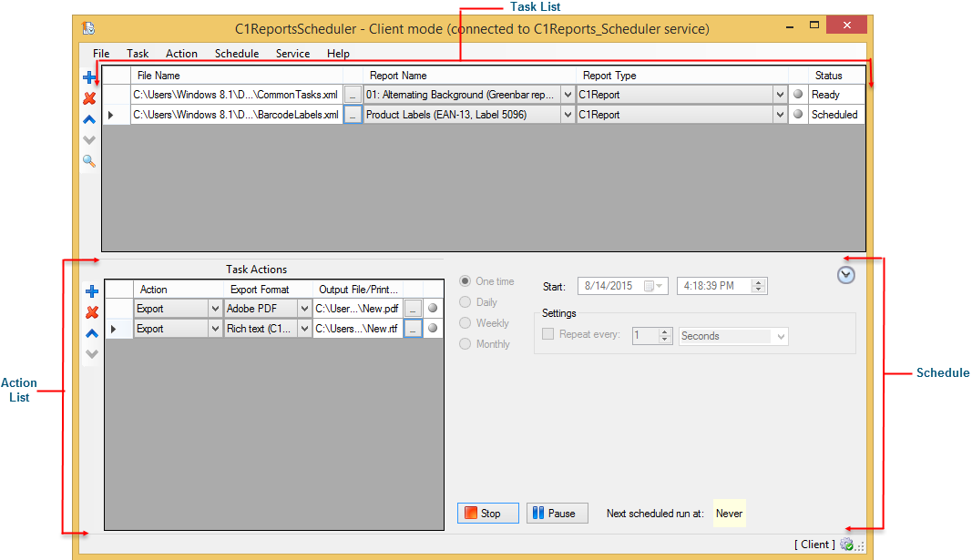Open Report Name dropdown for Alternating Background report
The image size is (972, 560).
[568, 95]
